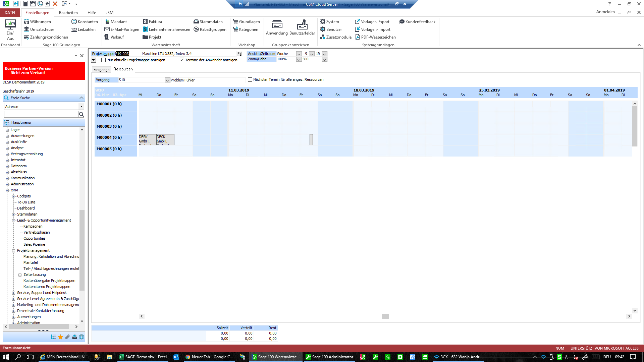Open the Excel SAGE-Demo.xlsx taskbar item

143,357
